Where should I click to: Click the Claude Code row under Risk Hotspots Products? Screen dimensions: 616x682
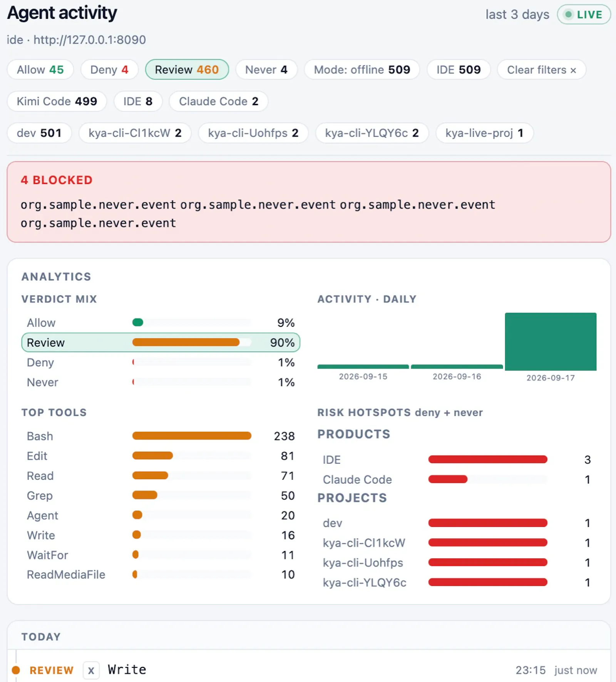click(x=457, y=480)
